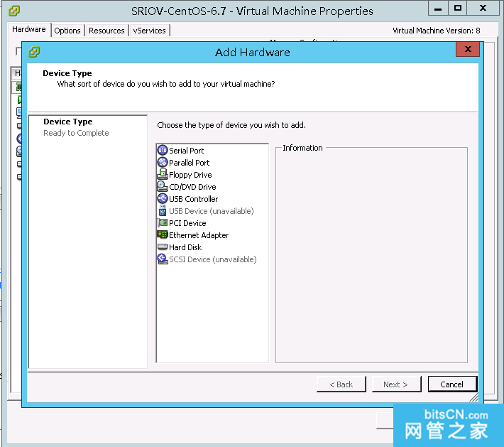Choose Floppy Drive label in list

coord(190,175)
